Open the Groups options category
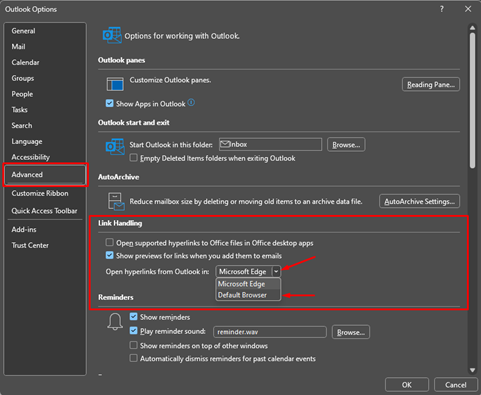 (23, 78)
